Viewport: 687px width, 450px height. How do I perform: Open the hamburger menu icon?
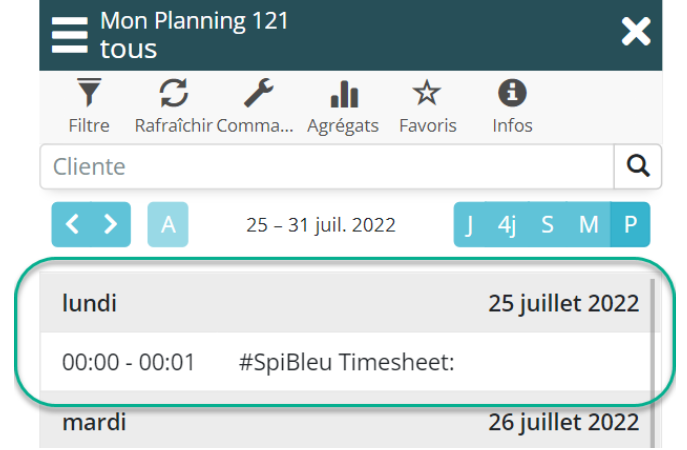[x=70, y=34]
